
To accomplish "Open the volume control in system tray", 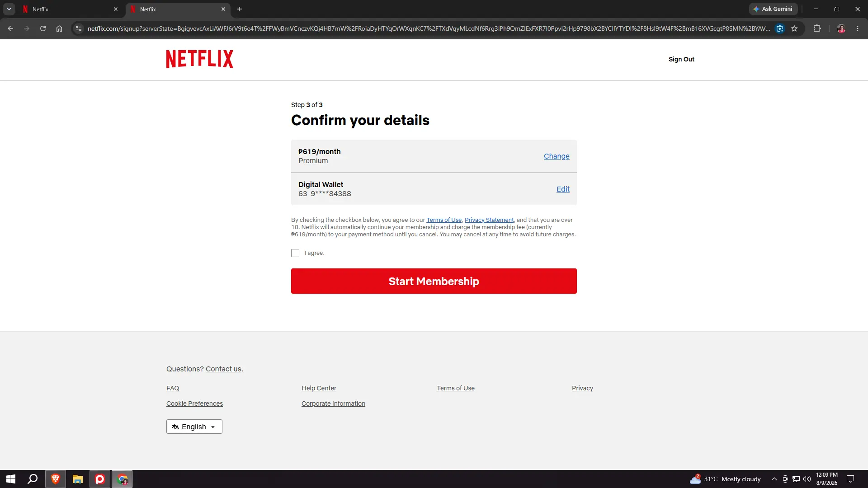I will pos(807,479).
